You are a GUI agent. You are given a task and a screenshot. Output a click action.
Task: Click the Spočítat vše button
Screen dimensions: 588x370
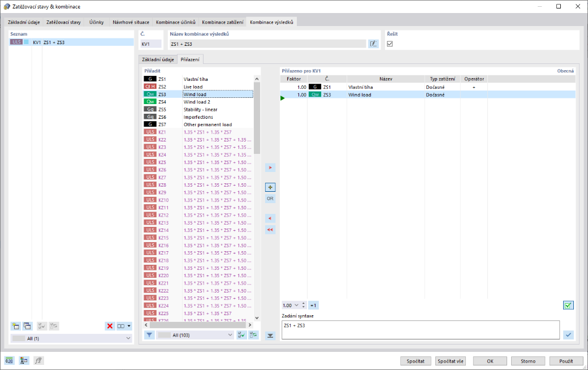pyautogui.click(x=451, y=361)
